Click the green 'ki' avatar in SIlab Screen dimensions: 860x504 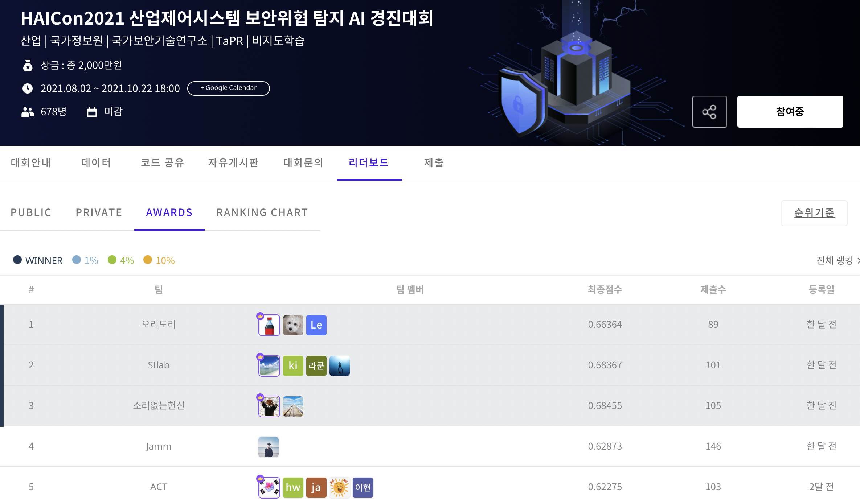(293, 366)
